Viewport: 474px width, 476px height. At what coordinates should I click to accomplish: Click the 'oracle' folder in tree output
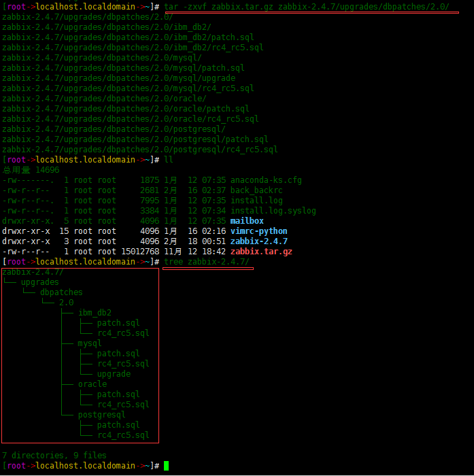click(92, 384)
